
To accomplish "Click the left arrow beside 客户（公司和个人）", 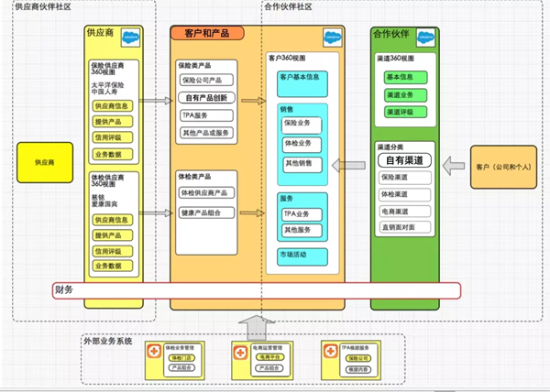I will 453,165.
